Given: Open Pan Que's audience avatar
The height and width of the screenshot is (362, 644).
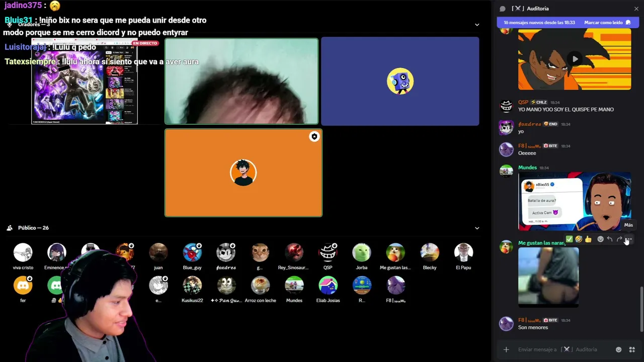Looking at the screenshot, I should click(x=226, y=286).
